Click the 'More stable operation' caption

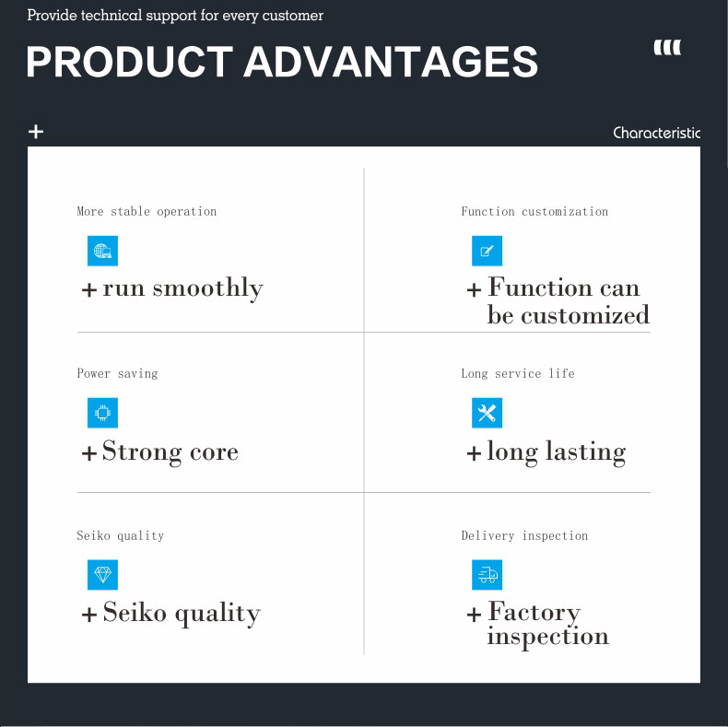pos(147,211)
